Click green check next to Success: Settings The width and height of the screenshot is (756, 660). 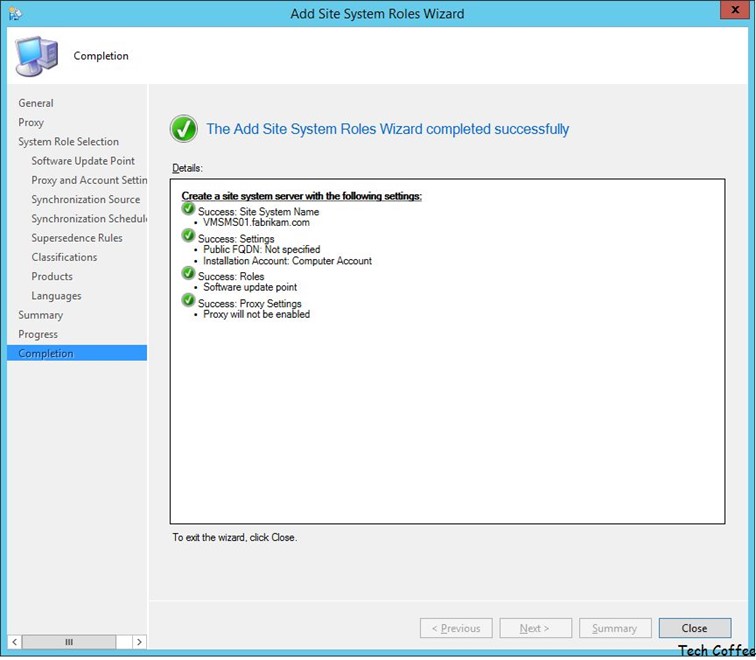click(188, 236)
